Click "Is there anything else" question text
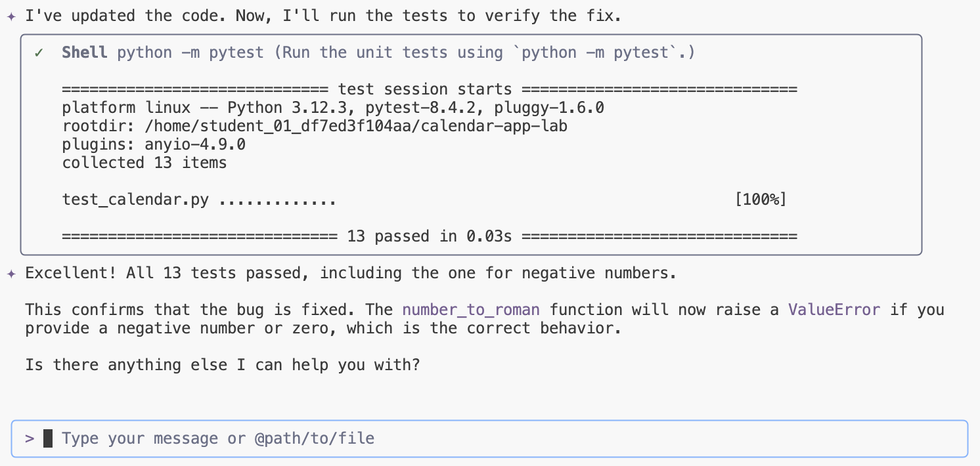Image resolution: width=980 pixels, height=466 pixels. [x=222, y=364]
